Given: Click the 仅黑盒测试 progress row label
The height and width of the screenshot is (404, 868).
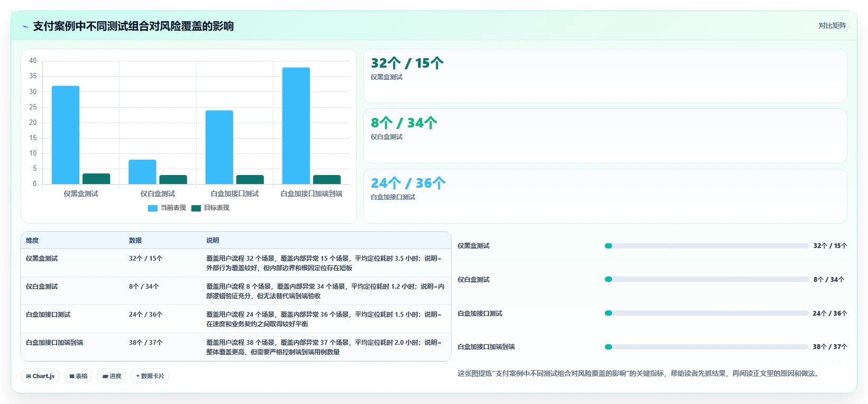Looking at the screenshot, I should coord(474,246).
